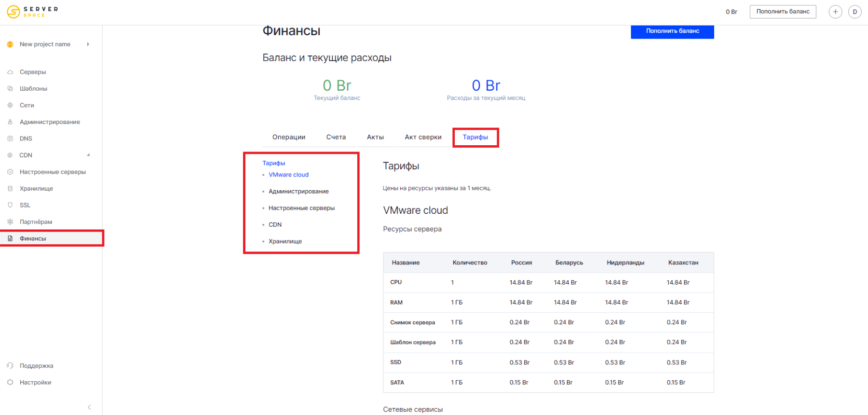Jump to Хранилище tariffs link

click(x=285, y=241)
